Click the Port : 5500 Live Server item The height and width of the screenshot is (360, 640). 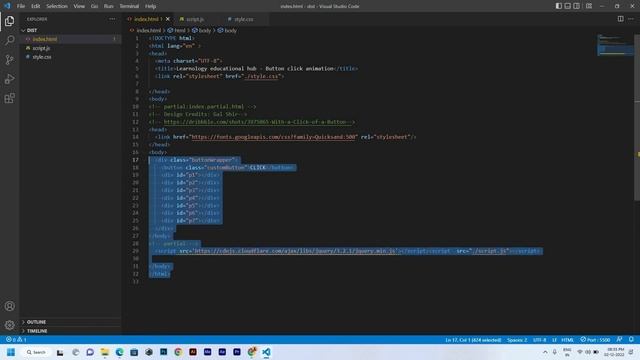pos(596,340)
